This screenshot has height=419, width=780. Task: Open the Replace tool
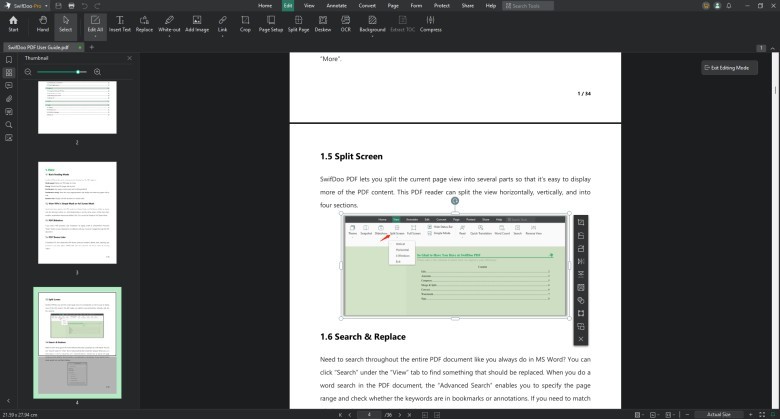(x=144, y=23)
